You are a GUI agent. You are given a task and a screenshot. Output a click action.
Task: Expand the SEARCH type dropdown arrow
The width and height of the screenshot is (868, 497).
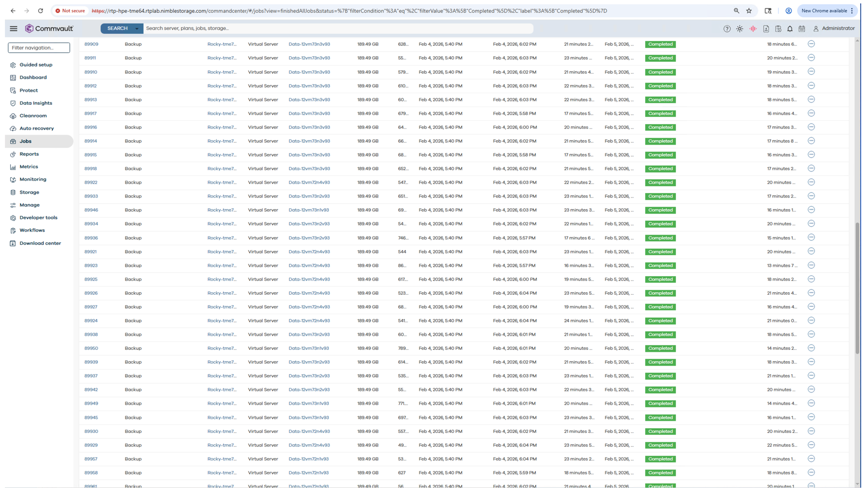coord(137,29)
